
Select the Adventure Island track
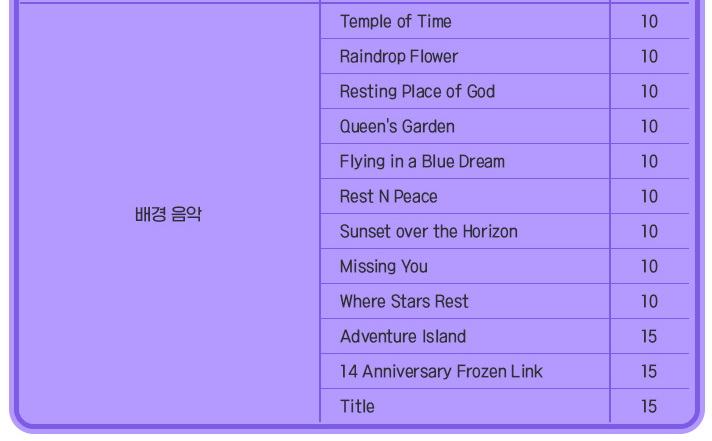pos(402,336)
